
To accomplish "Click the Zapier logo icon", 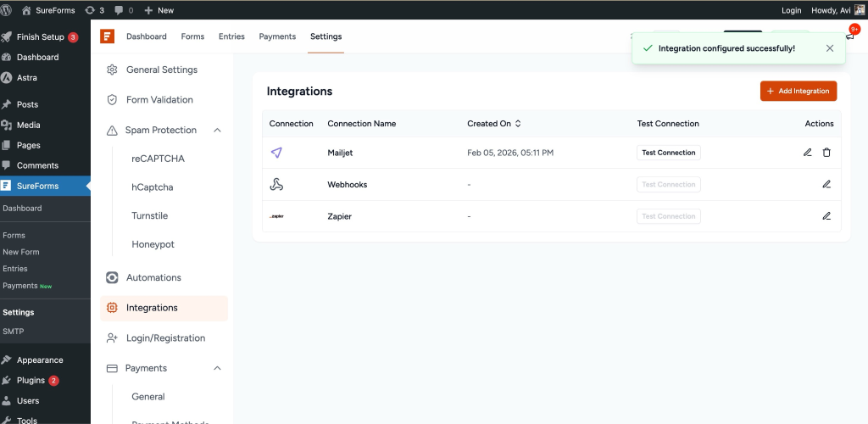I will [x=277, y=216].
